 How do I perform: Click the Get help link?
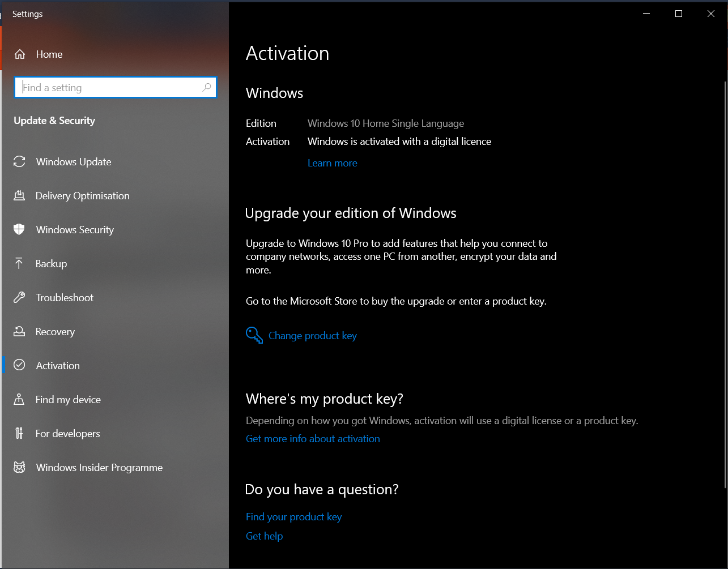pos(264,536)
